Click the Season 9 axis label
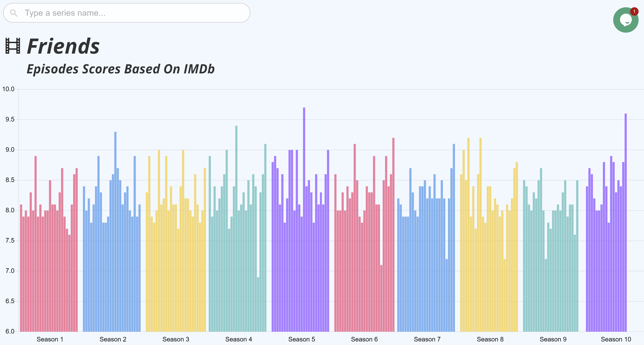The image size is (644, 345). click(553, 339)
